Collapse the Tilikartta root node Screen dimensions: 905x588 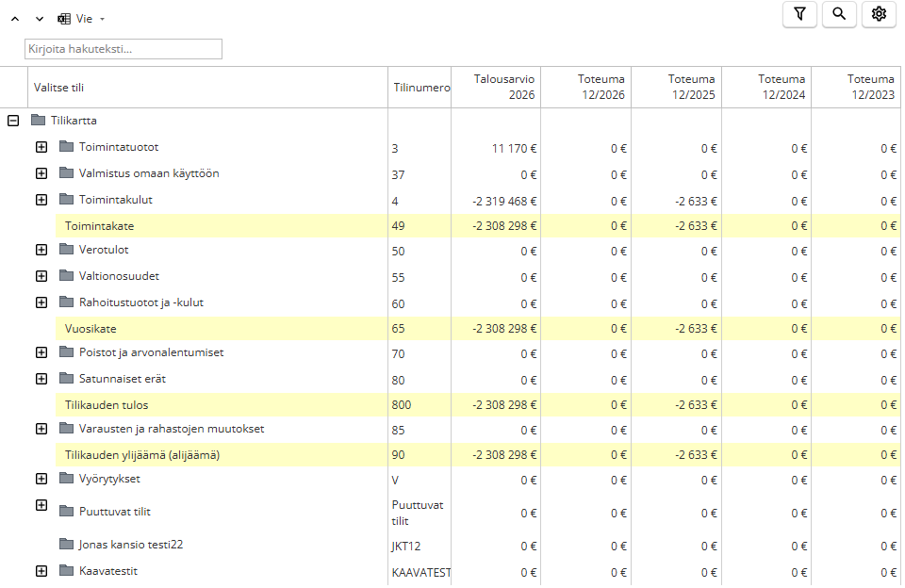pos(13,121)
